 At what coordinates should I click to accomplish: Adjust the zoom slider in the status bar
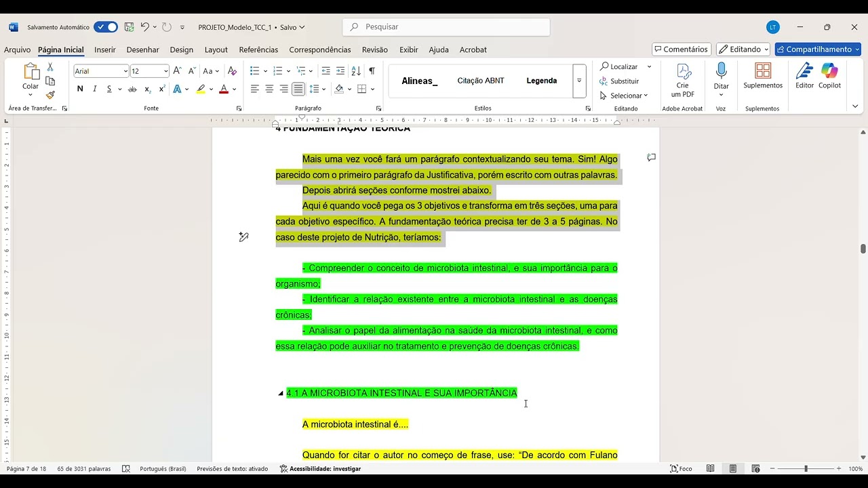click(x=806, y=468)
